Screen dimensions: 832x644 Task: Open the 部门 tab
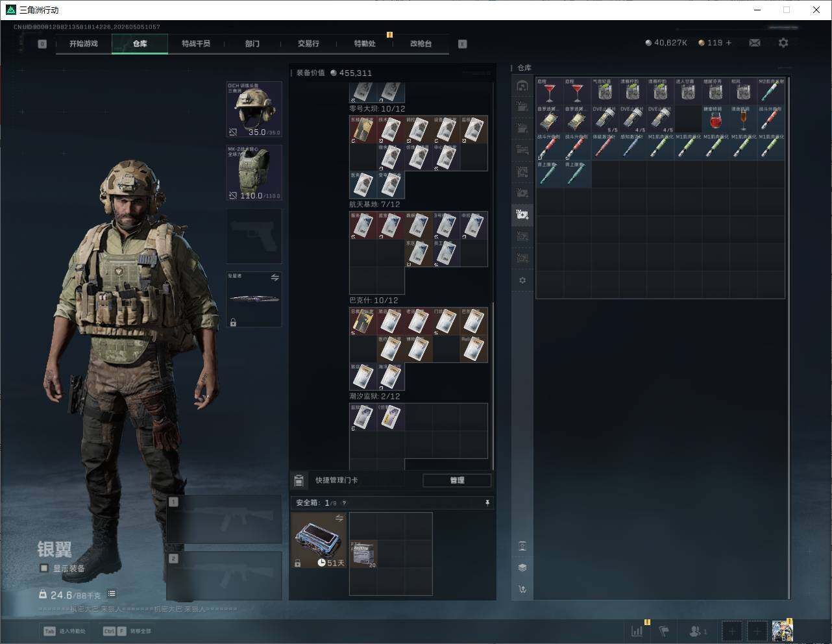coord(252,43)
